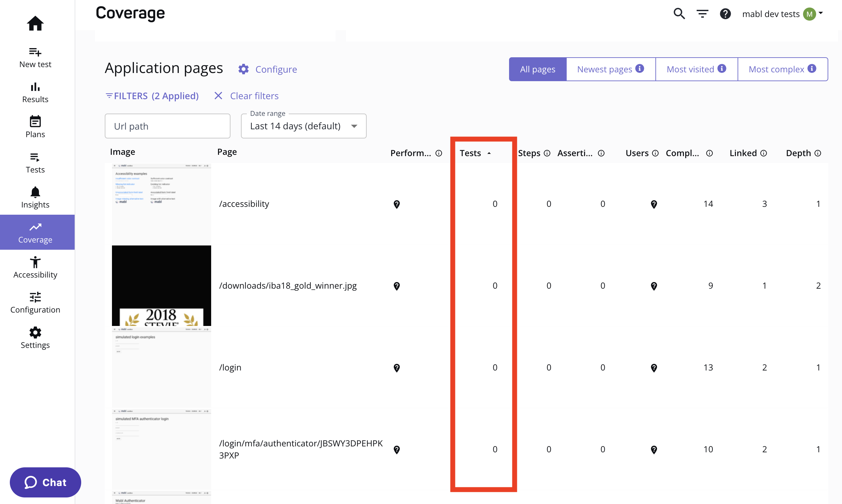Expand the FILTERS (2 Applied) section
The width and height of the screenshot is (842, 504).
[152, 96]
